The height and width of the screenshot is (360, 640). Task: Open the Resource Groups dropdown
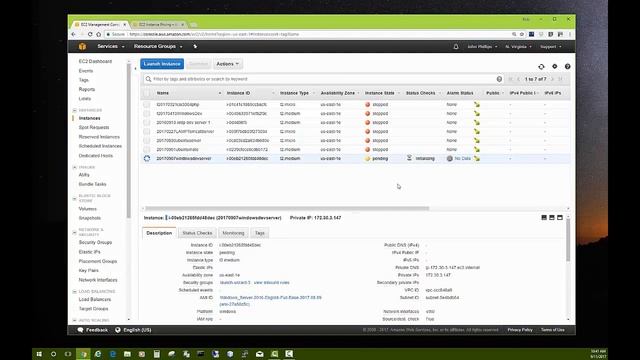coord(158,47)
